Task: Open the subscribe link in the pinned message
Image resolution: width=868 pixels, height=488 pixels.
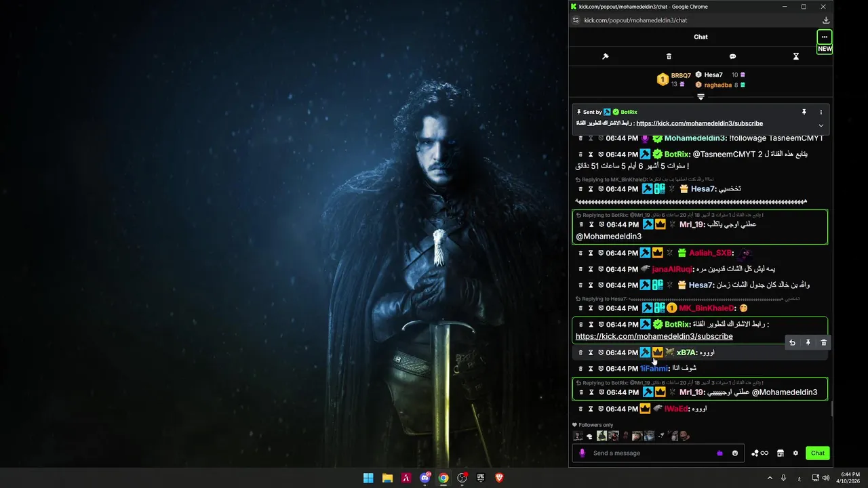Action: (699, 123)
